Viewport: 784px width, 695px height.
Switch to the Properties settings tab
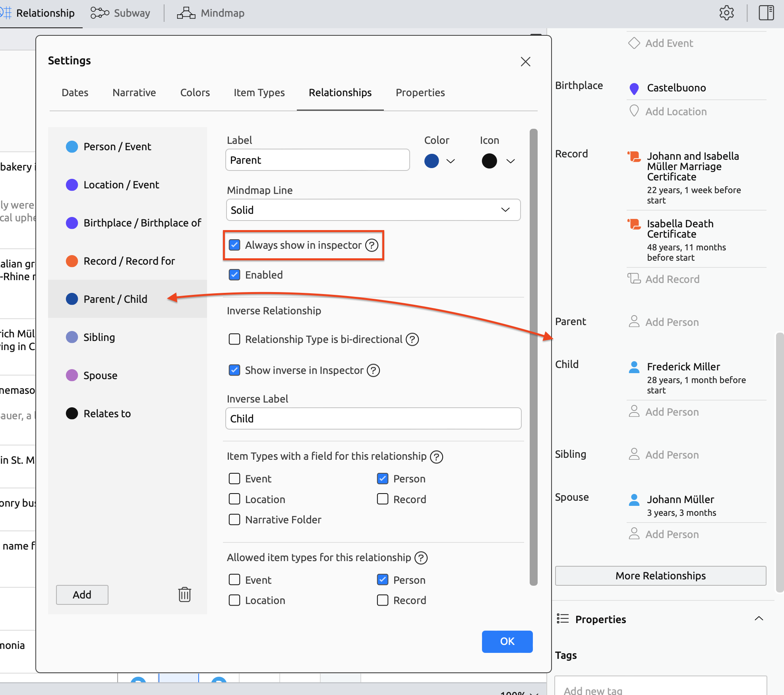(420, 93)
